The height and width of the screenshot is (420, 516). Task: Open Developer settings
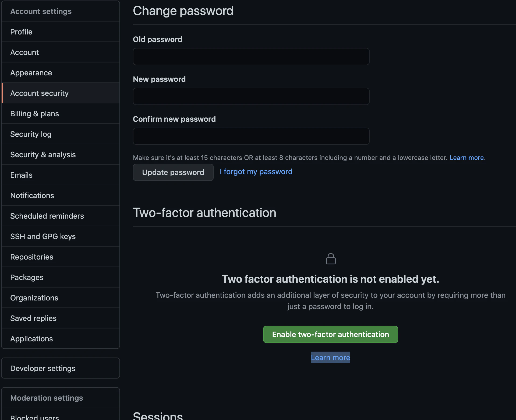coord(61,368)
